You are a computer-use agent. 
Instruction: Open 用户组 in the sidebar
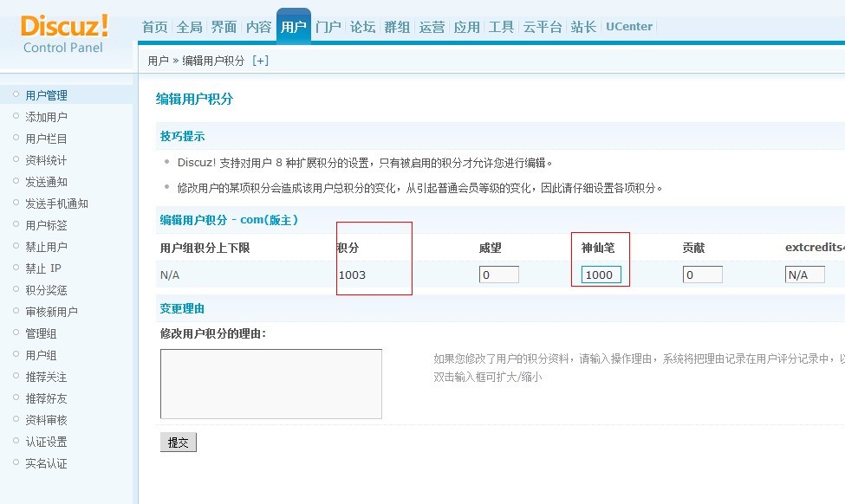coord(41,355)
